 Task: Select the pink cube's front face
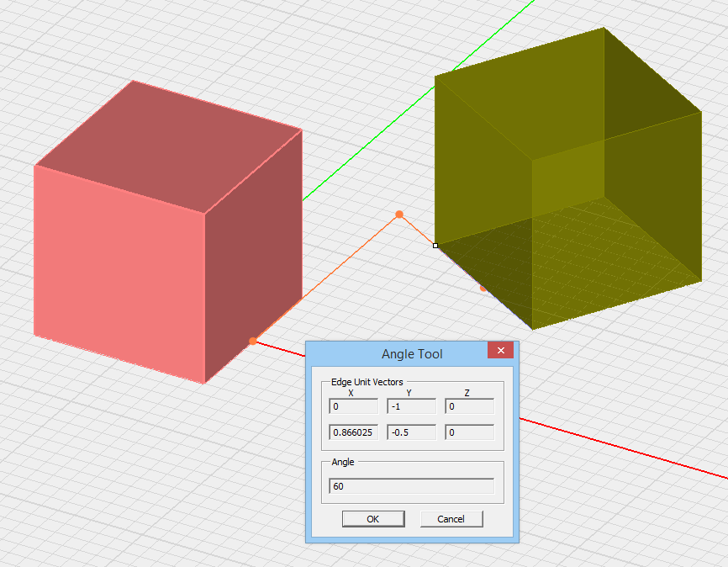coord(118,269)
